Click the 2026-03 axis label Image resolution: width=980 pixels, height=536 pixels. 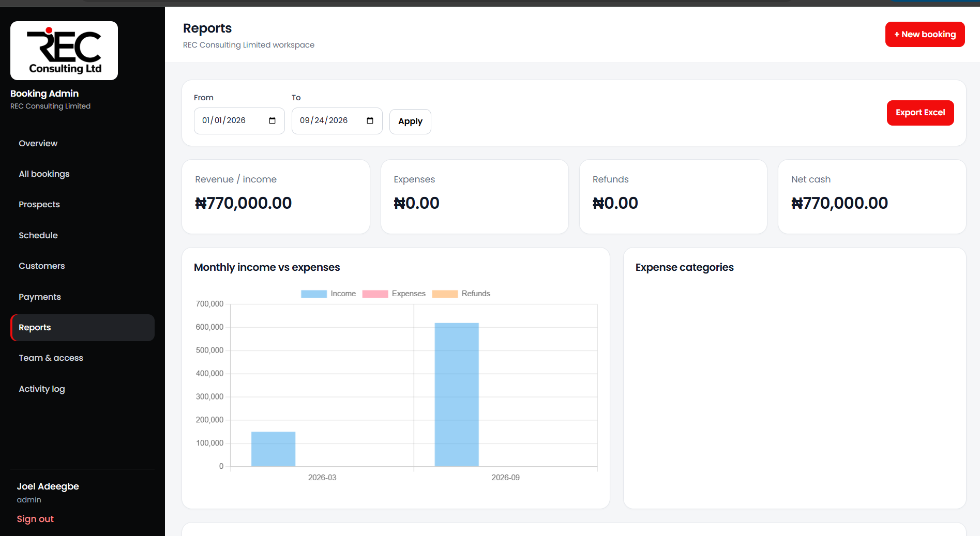point(322,478)
